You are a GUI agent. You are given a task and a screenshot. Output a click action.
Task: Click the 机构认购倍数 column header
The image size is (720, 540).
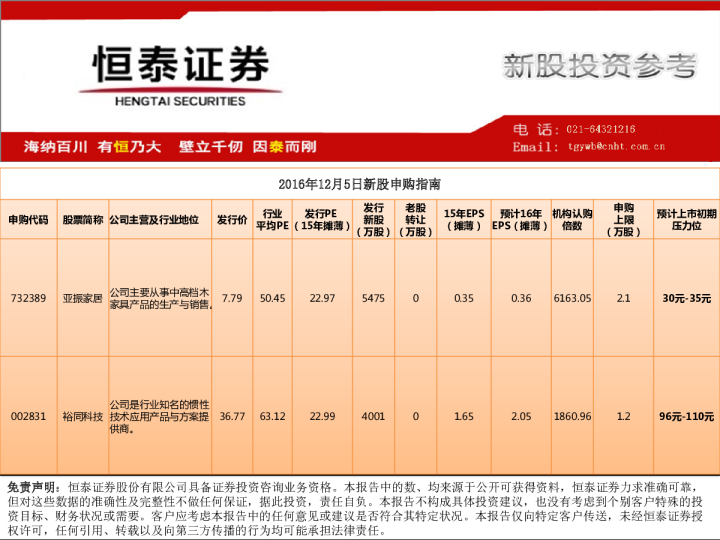pyautogui.click(x=572, y=220)
